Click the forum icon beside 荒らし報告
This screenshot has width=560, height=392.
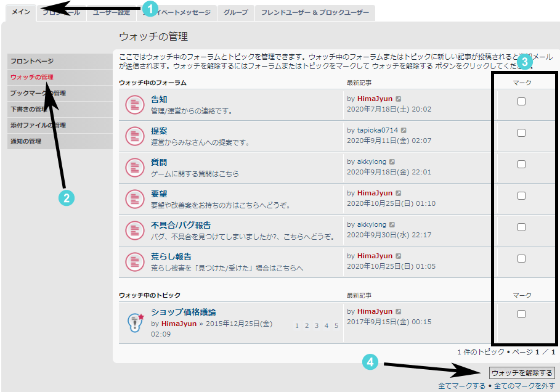[135, 262]
